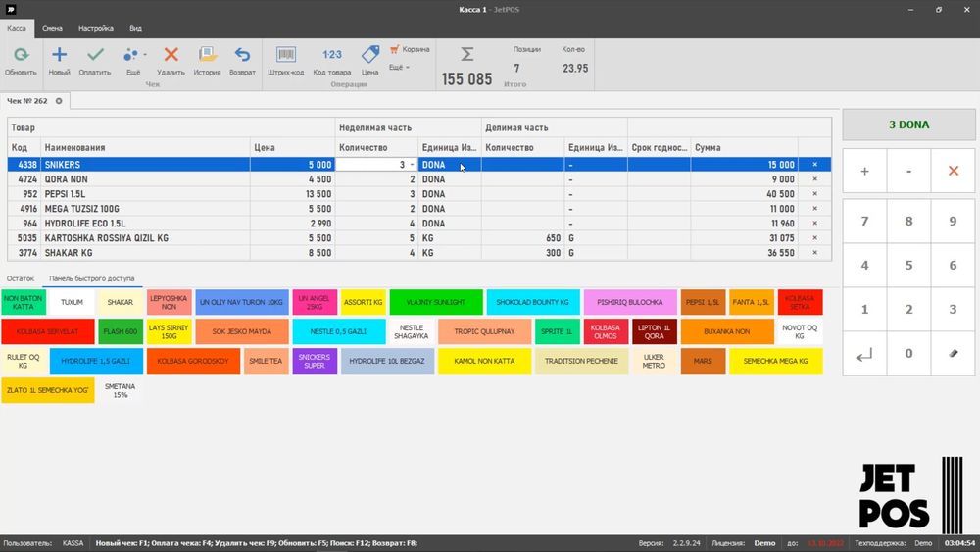Viewport: 980px width, 552px height.
Task: Sort by the Наименования column header
Action: [x=145, y=147]
